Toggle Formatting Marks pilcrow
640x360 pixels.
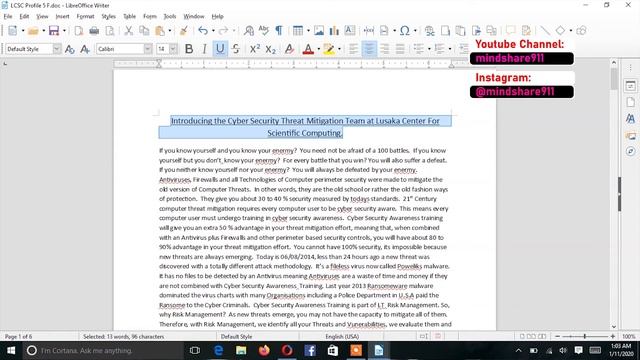coord(279,31)
